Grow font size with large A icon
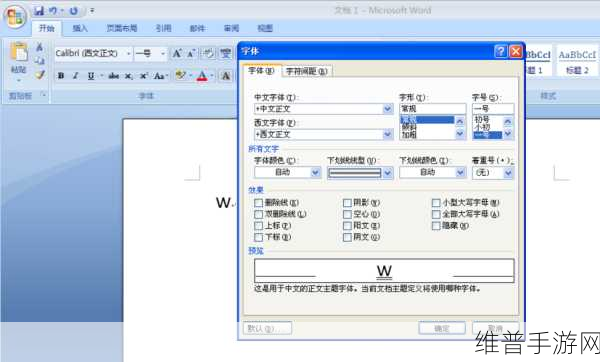Screen dimensions: 600x362 [177, 53]
